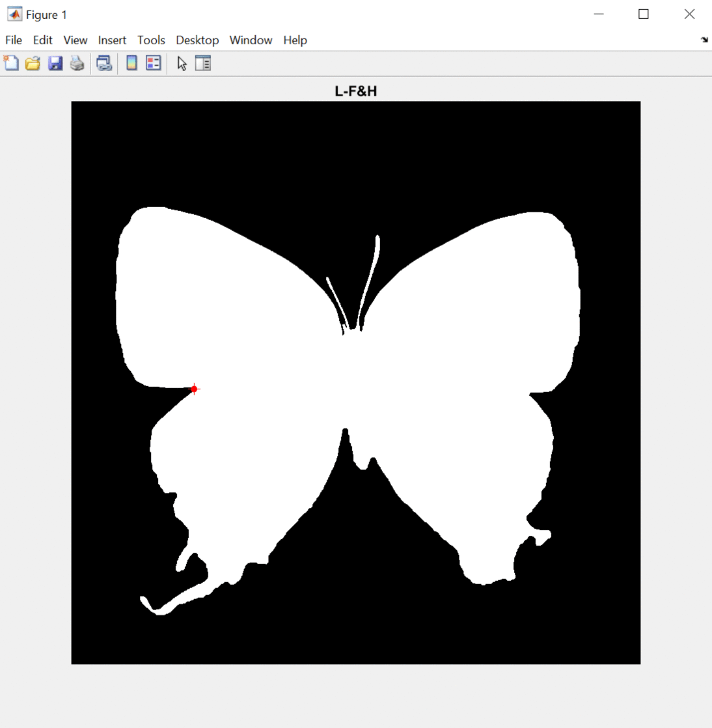This screenshot has width=712, height=728.
Task: Open the Property Inspector icon
Action: coord(203,63)
